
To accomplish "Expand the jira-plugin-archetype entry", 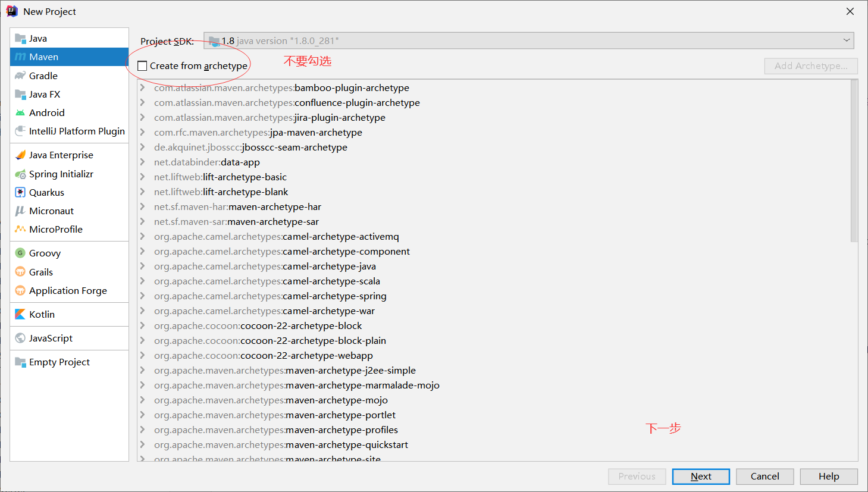I will click(143, 117).
